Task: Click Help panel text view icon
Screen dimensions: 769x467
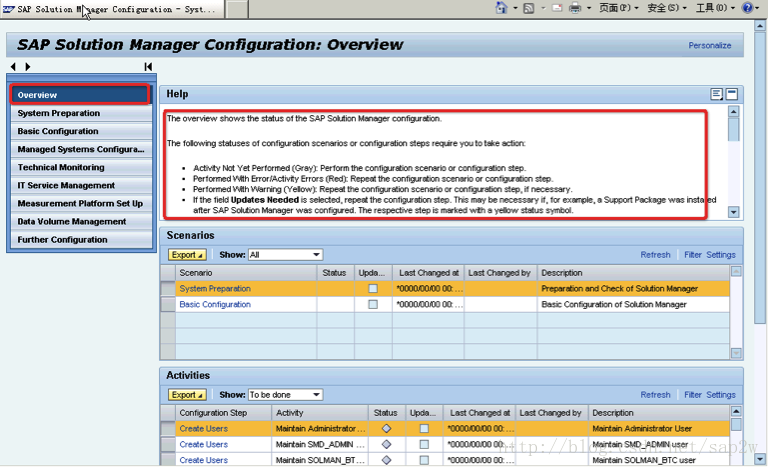Action: [x=717, y=94]
